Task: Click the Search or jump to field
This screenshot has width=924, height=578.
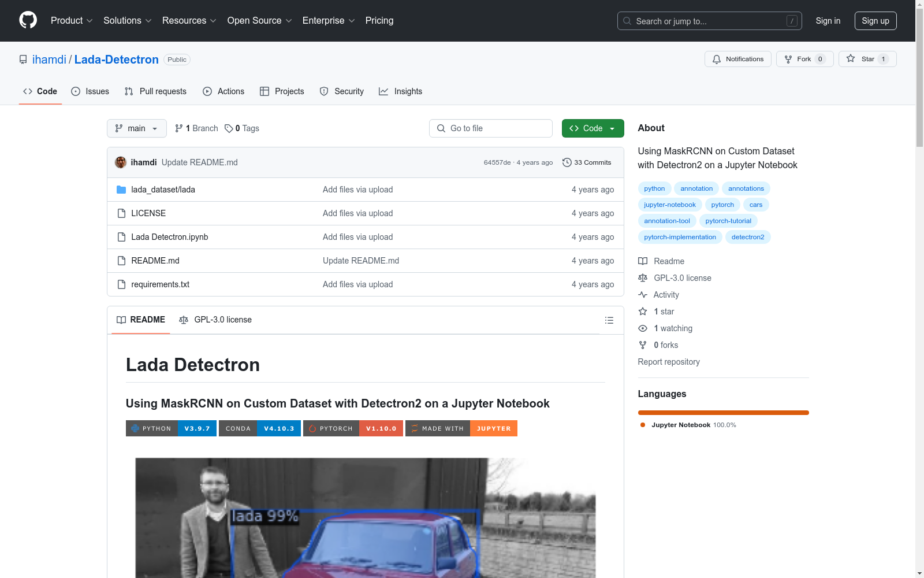Action: [710, 21]
